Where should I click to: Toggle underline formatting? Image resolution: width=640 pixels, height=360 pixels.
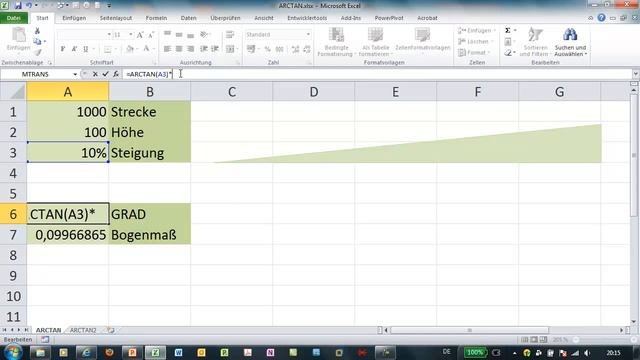[85, 49]
